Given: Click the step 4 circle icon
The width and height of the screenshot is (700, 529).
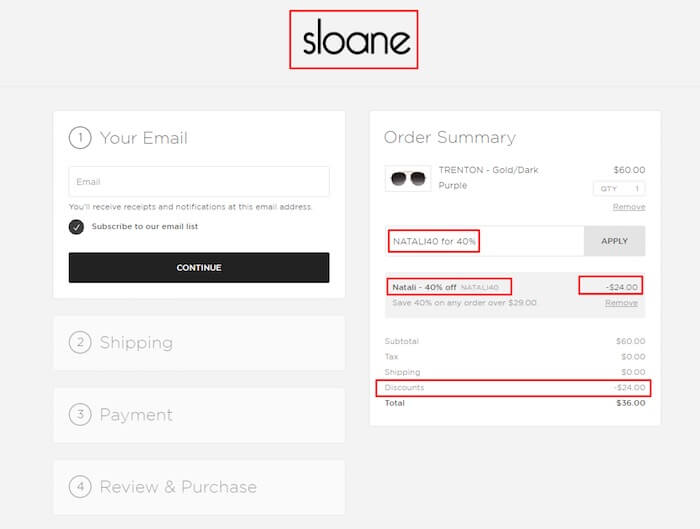Looking at the screenshot, I should 80,486.
